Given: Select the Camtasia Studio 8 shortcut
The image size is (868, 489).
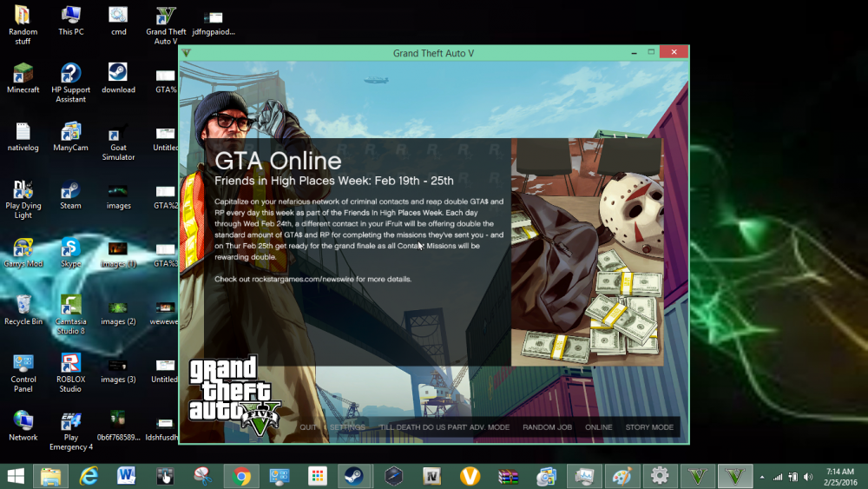Looking at the screenshot, I should click(x=71, y=314).
